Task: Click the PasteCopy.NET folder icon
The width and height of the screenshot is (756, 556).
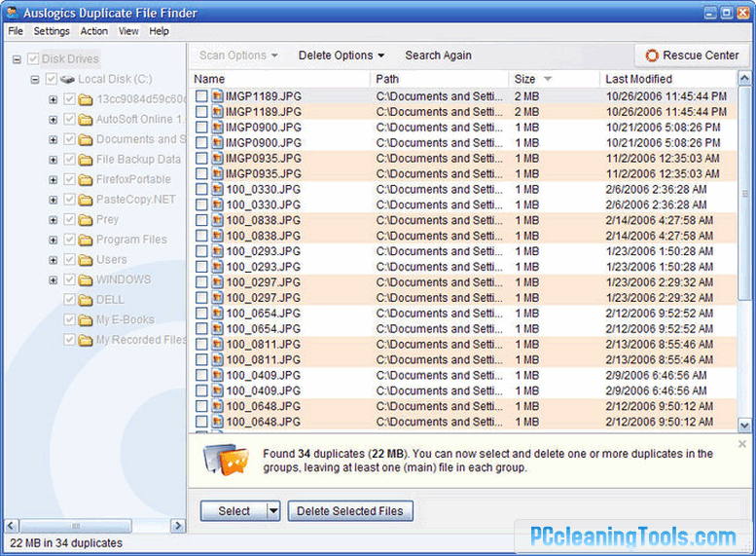Action: coord(86,200)
